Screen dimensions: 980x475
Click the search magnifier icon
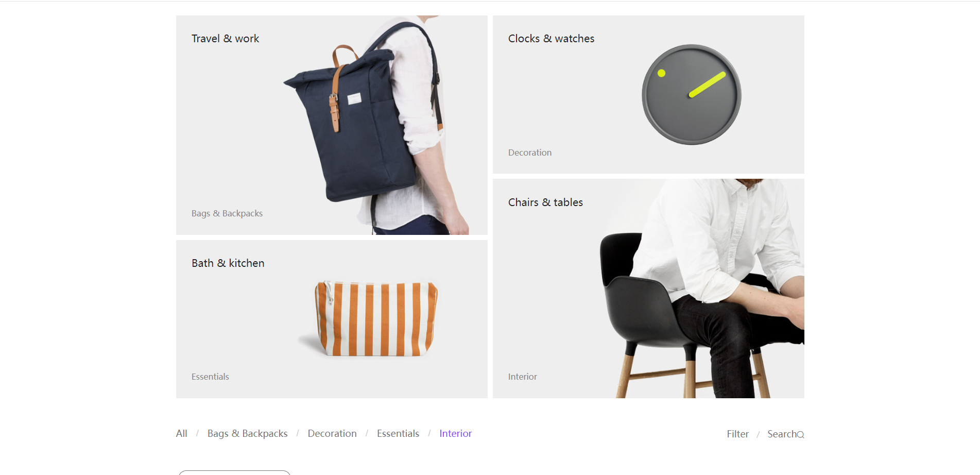click(800, 435)
